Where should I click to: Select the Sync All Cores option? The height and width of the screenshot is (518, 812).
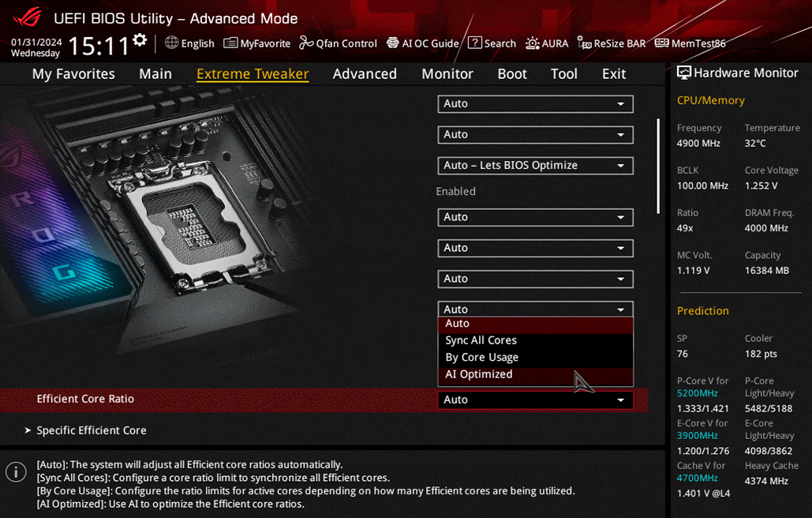481,340
